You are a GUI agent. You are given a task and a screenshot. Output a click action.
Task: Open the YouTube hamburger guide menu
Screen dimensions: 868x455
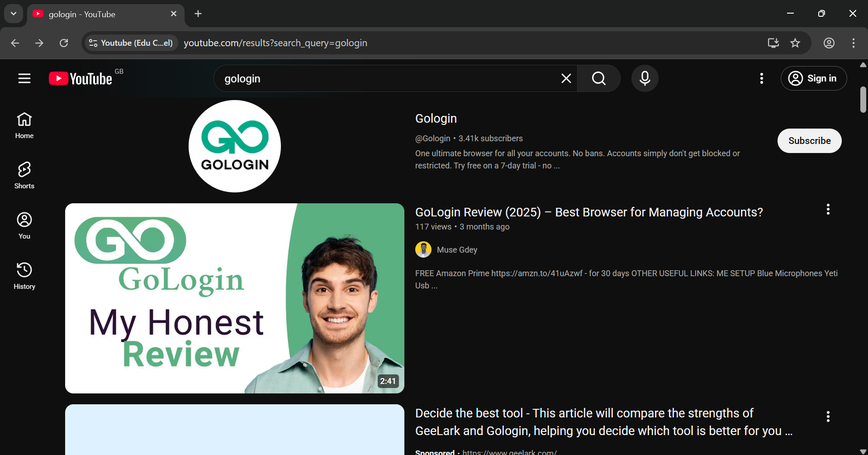pyautogui.click(x=24, y=78)
